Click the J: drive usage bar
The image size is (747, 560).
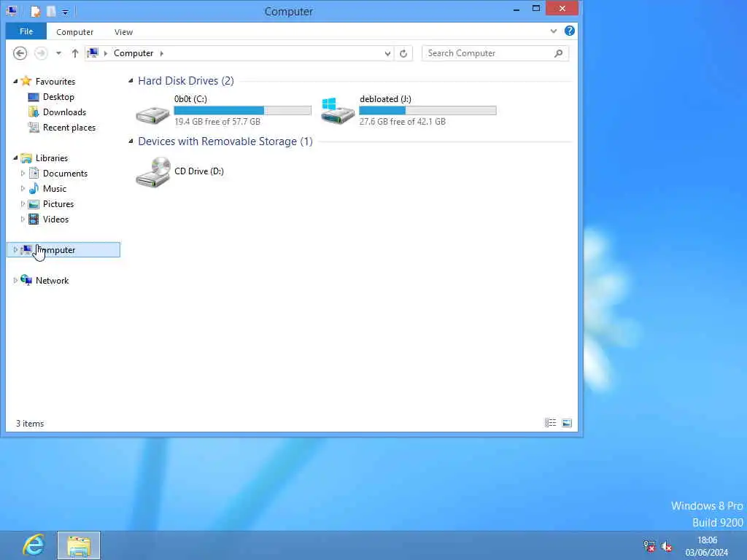(427, 111)
